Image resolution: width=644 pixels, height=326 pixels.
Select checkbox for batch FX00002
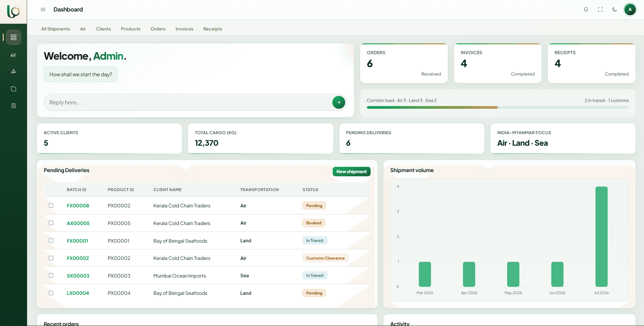[x=51, y=258]
